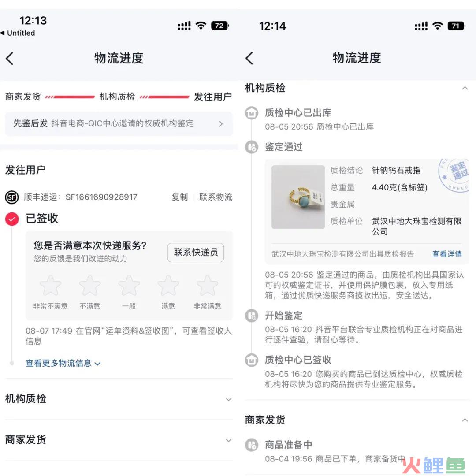
Task: Rate delivery 一般 with third star
Action: (x=129, y=286)
